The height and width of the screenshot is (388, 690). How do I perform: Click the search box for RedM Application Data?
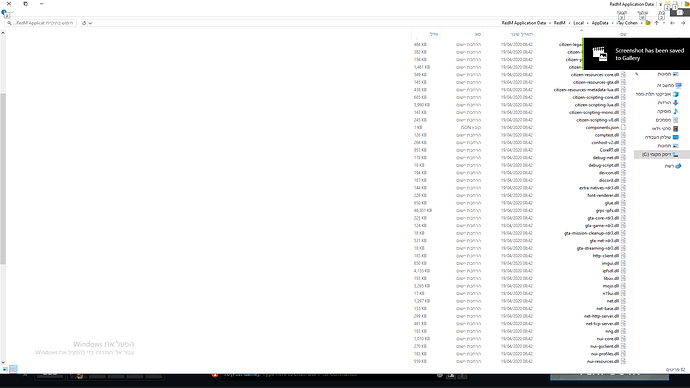(x=41, y=23)
